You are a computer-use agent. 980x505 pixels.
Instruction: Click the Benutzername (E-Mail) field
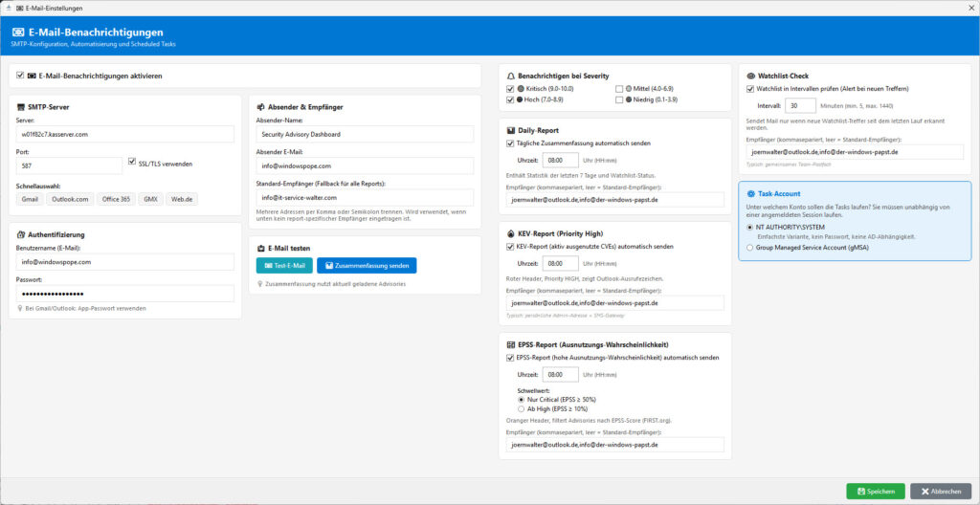(125, 262)
